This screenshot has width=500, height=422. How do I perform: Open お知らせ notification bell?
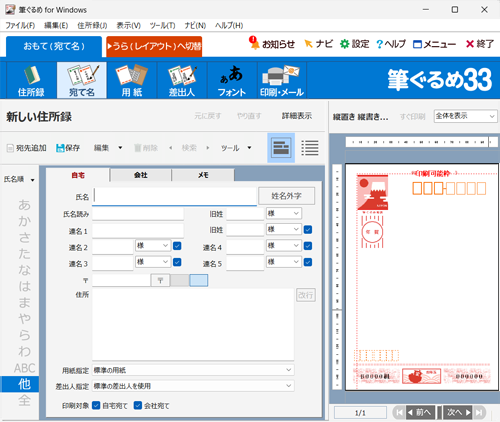click(x=254, y=43)
